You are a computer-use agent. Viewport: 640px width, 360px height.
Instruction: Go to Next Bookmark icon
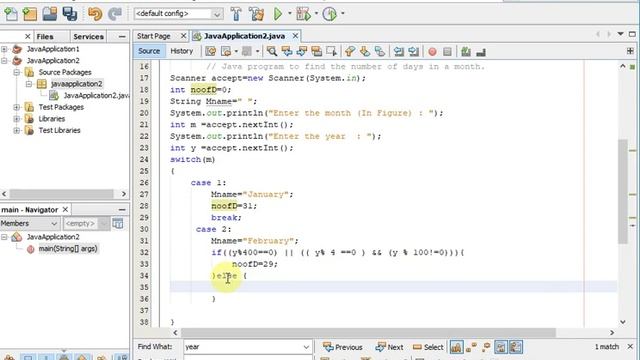click(x=365, y=51)
